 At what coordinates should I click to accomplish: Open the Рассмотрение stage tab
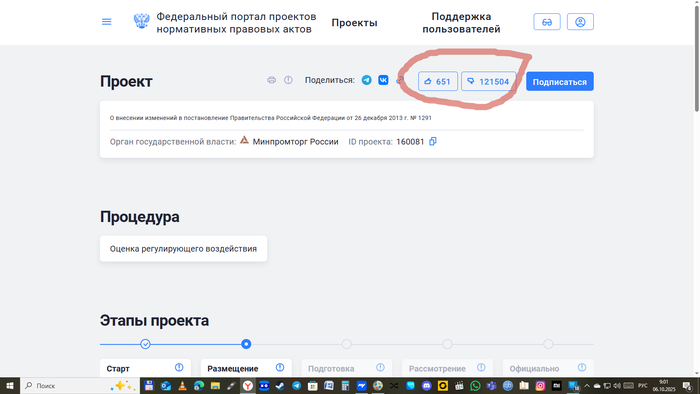tap(447, 369)
